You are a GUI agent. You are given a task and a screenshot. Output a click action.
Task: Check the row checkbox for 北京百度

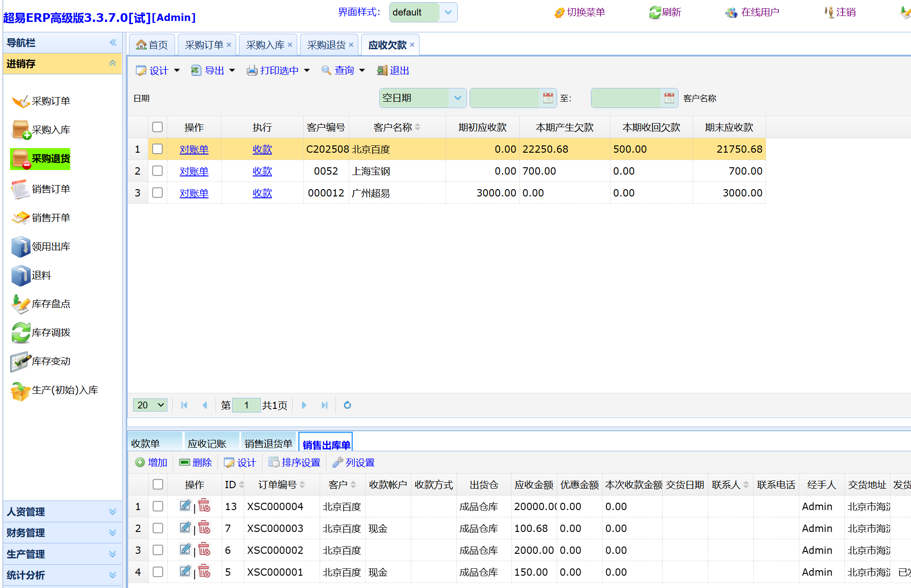pyautogui.click(x=157, y=149)
